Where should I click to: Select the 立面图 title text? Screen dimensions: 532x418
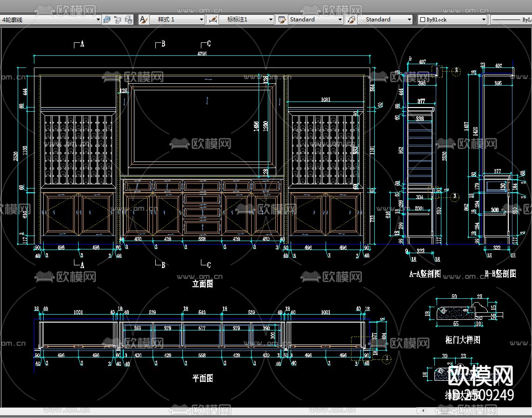tap(202, 283)
